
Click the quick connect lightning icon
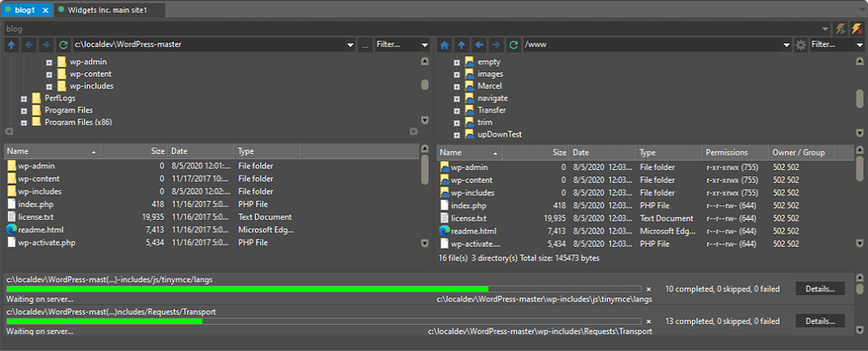(840, 28)
